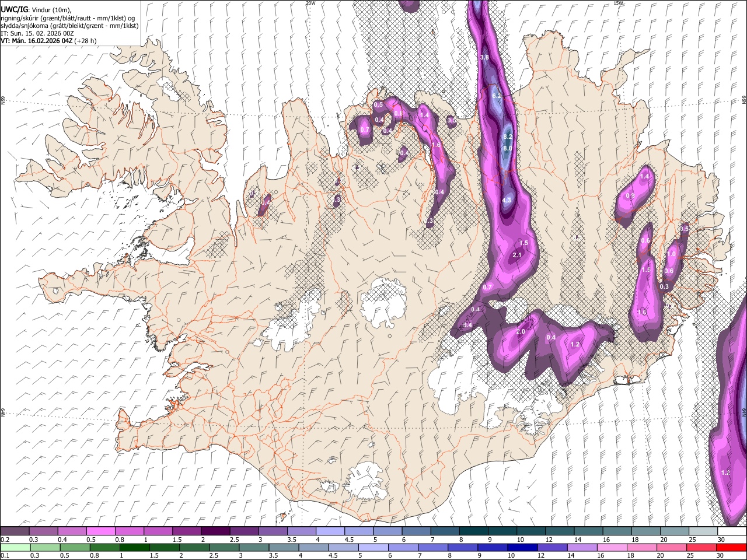
Task: Click the 20W longitude label
Action: [310, 3]
